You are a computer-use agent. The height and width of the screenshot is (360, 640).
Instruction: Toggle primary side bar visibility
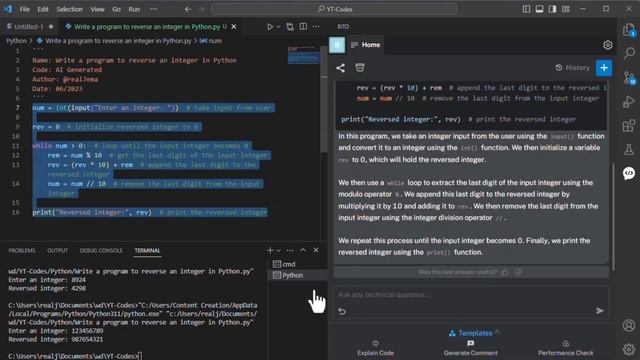[527, 9]
